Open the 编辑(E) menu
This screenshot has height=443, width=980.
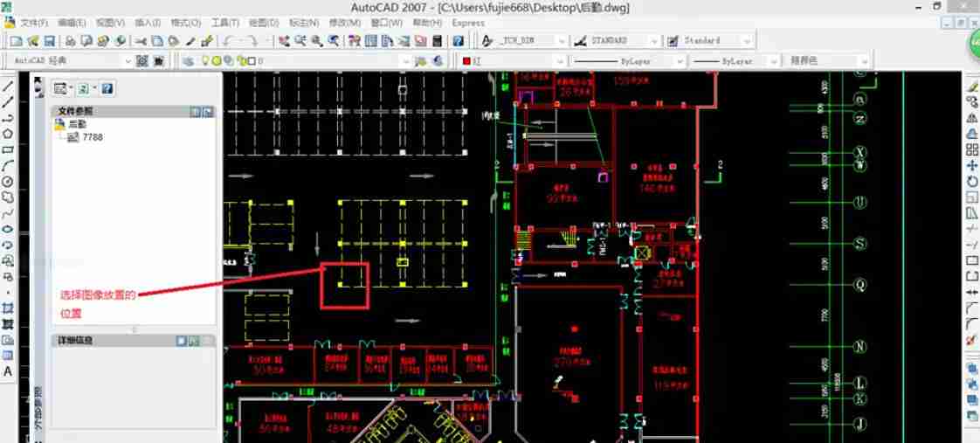click(x=72, y=23)
